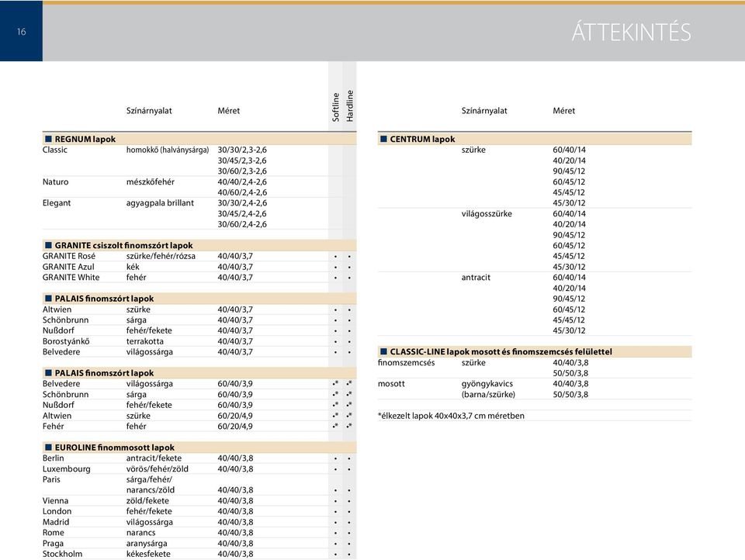This screenshot has height=560, width=745.
Task: Select the Fehér row label
Action: pos(54,427)
